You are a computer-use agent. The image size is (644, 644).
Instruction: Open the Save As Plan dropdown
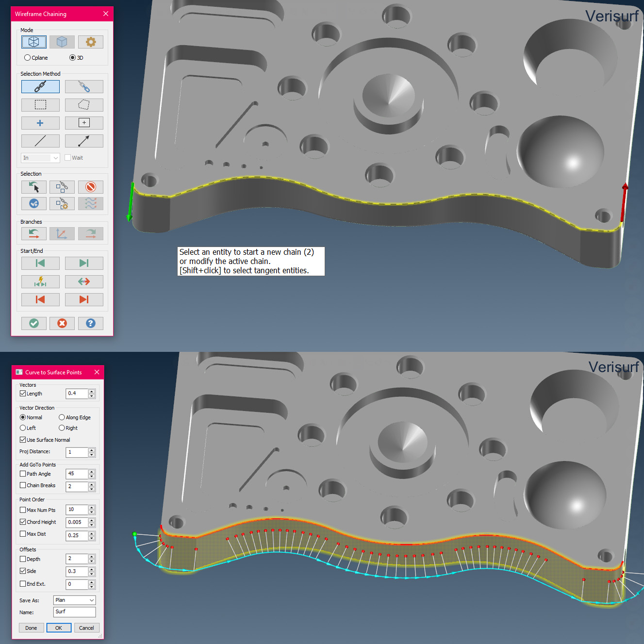[x=74, y=600]
